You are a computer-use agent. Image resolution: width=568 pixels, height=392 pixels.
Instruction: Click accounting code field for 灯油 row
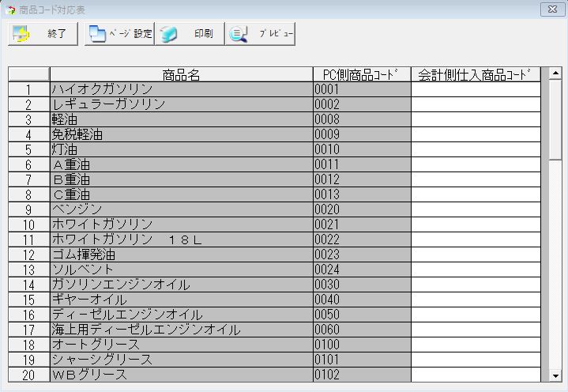476,149
